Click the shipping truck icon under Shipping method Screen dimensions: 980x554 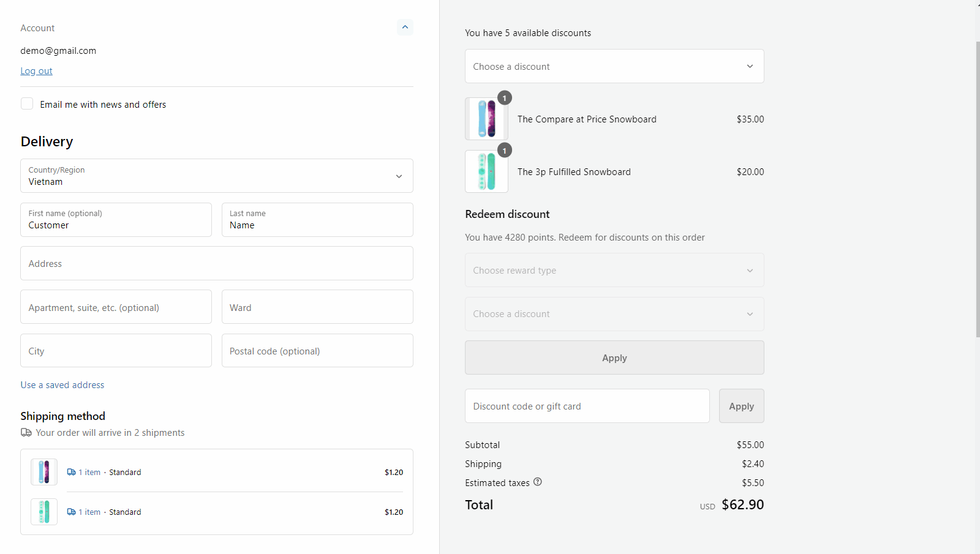[x=26, y=433]
